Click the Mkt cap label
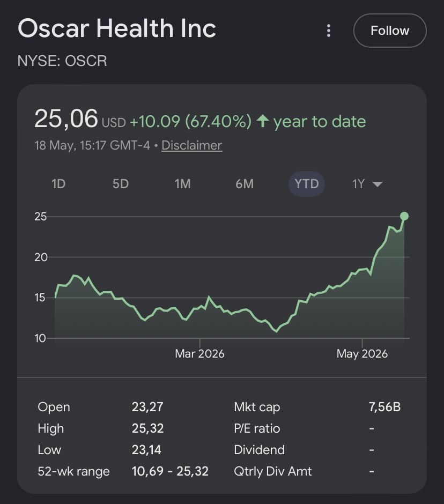 pyautogui.click(x=257, y=407)
